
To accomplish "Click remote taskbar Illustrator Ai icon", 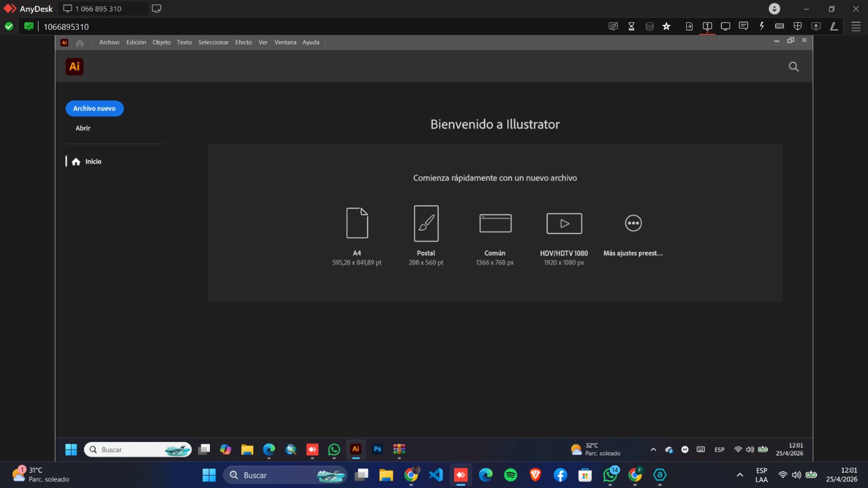I will click(x=356, y=449).
